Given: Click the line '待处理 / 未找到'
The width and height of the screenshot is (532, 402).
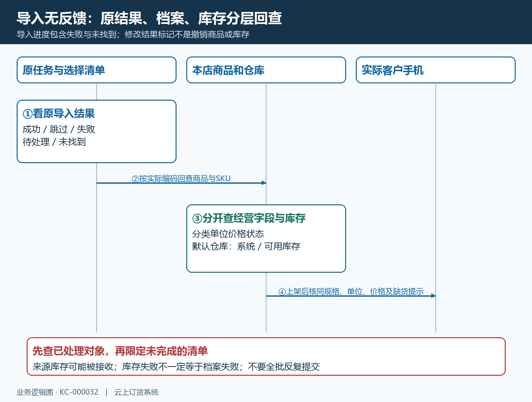Looking at the screenshot, I should 54,142.
